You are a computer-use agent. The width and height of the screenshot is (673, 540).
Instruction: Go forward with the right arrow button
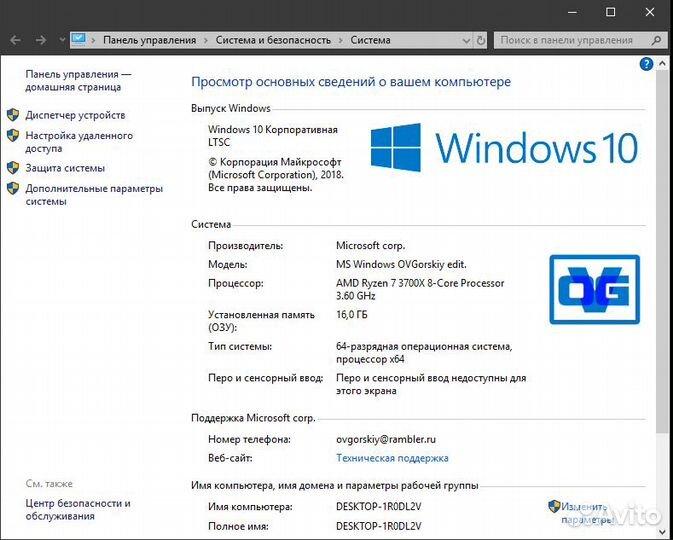pyautogui.click(x=41, y=40)
